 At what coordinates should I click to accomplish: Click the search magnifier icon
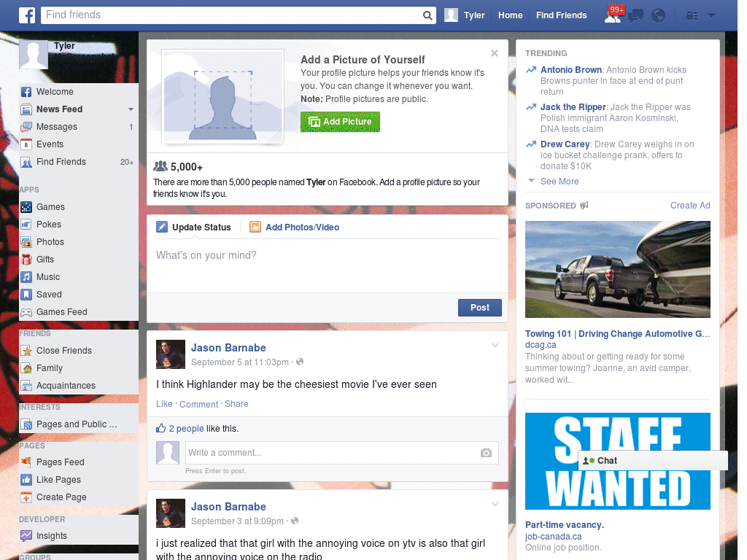point(427,15)
